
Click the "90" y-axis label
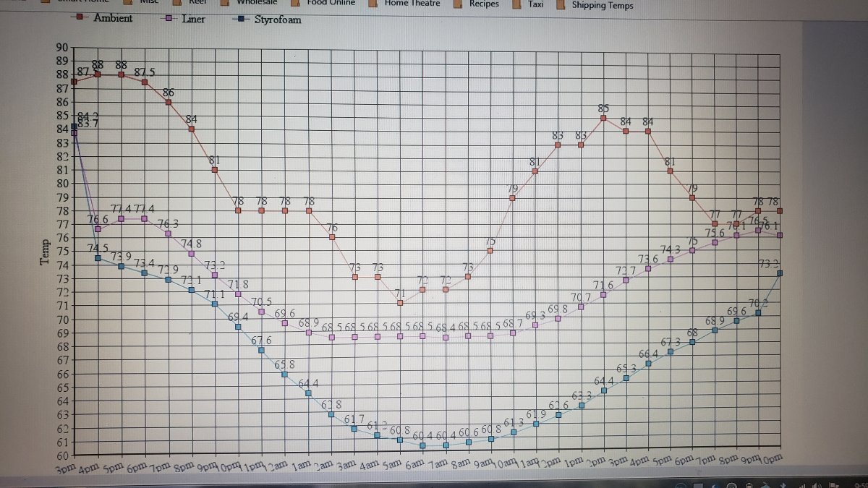[61, 48]
